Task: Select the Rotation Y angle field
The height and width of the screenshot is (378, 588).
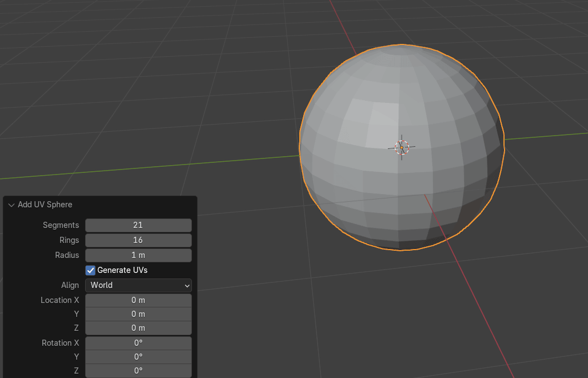Action: (x=138, y=357)
